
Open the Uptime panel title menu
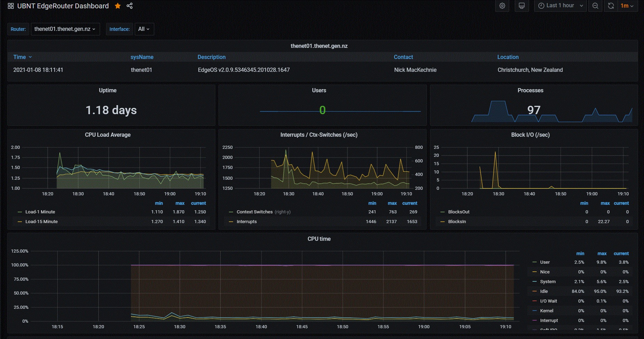click(x=108, y=91)
